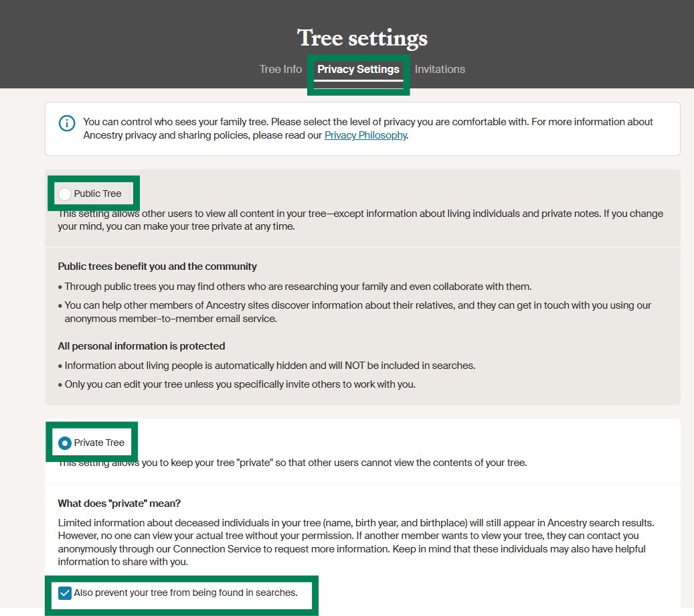This screenshot has width=694, height=616.
Task: Select the Private Tree radio button
Action: 65,443
